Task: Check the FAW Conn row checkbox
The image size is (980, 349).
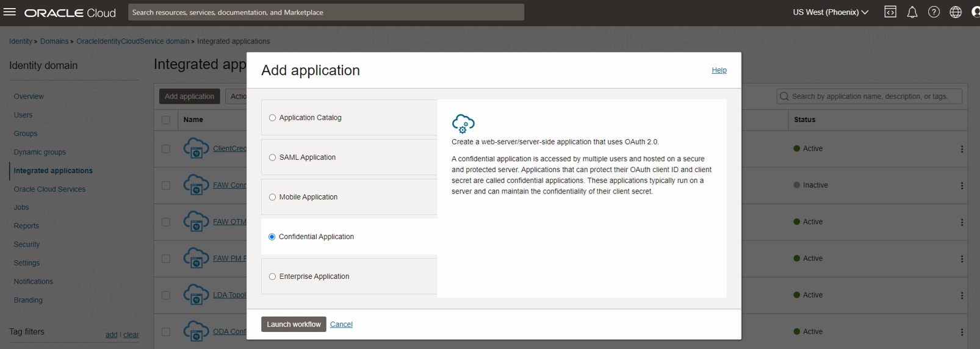Action: pyautogui.click(x=166, y=185)
